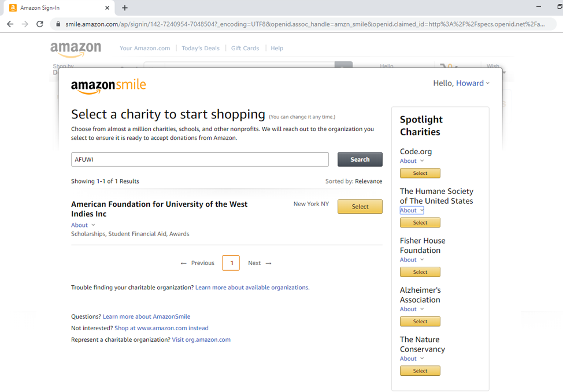
Task: Open Gift Cards menu link
Action: (x=245, y=48)
